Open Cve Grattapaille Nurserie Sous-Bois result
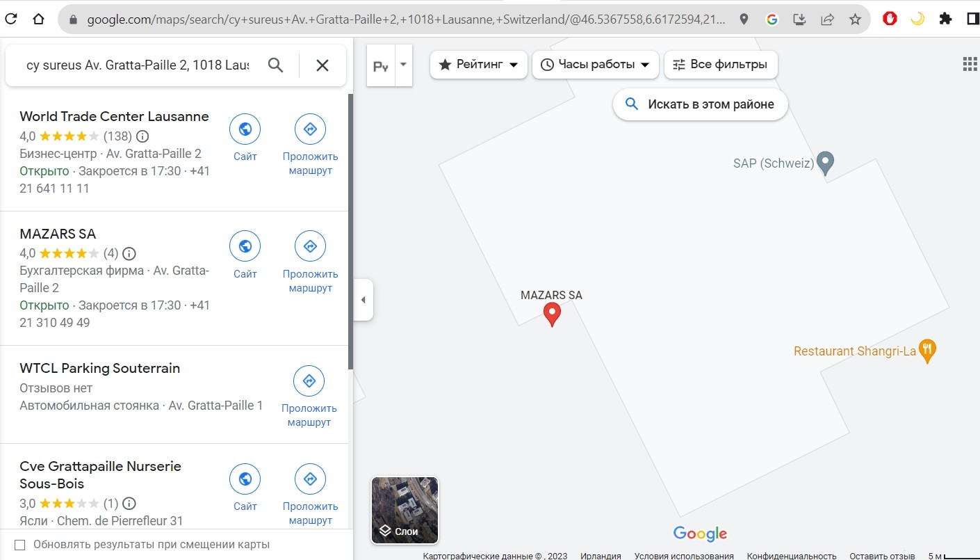The height and width of the screenshot is (560, 980). pos(100,474)
